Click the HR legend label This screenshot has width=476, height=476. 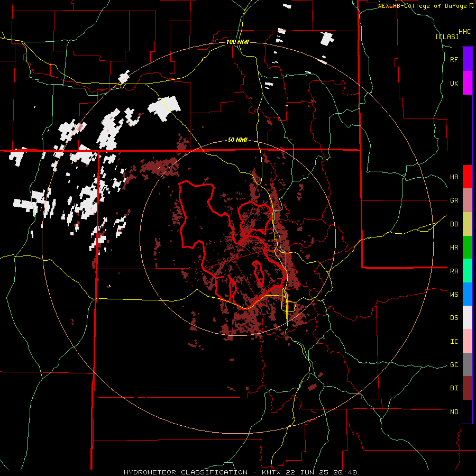point(454,248)
